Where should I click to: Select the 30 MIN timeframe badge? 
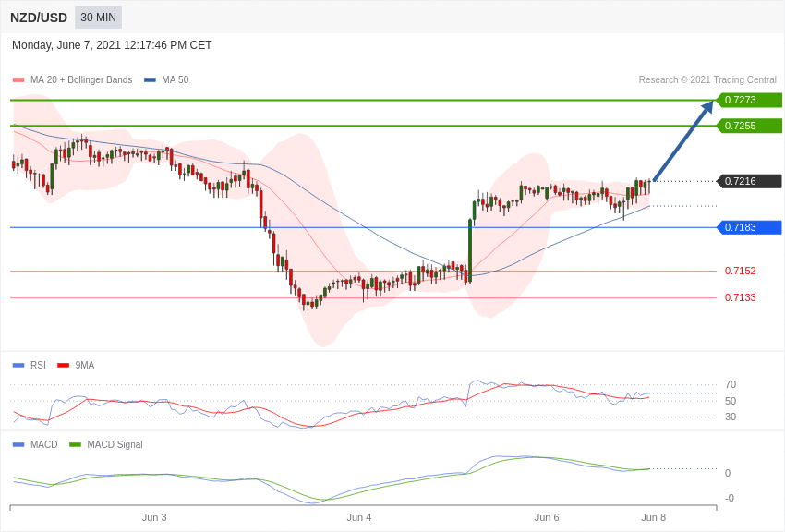98,18
